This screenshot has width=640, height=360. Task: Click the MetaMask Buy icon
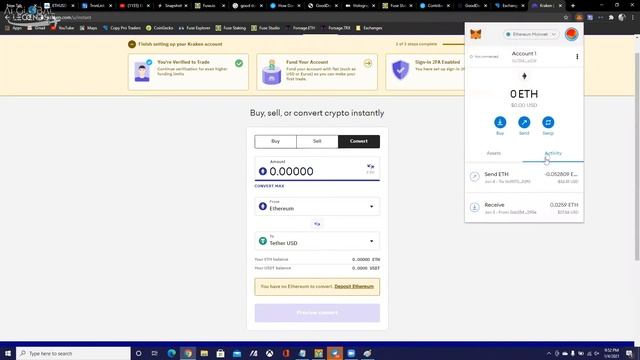point(500,122)
